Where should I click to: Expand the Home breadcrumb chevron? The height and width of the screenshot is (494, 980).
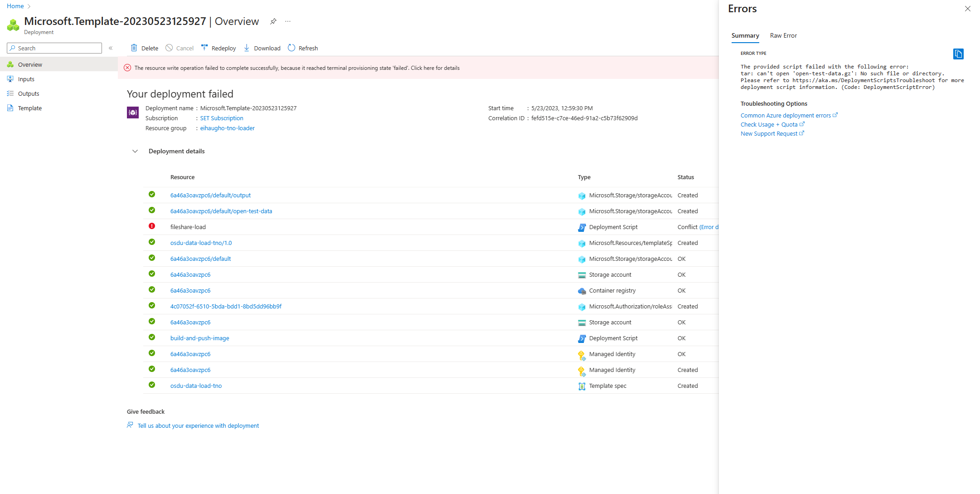pos(28,6)
